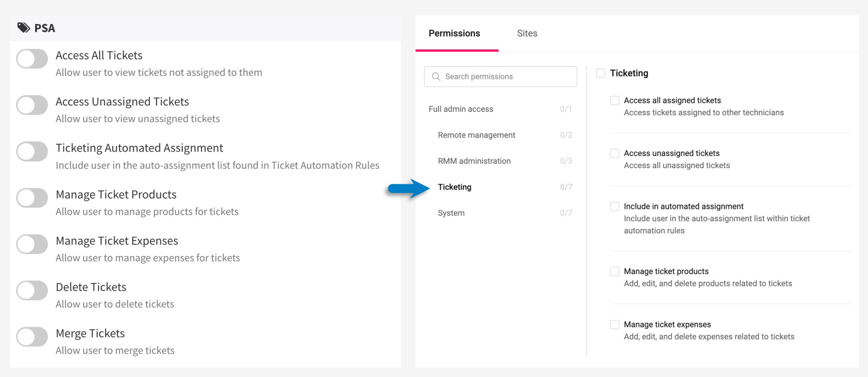
Task: Tick the Manage ticket products checkbox
Action: tap(615, 271)
